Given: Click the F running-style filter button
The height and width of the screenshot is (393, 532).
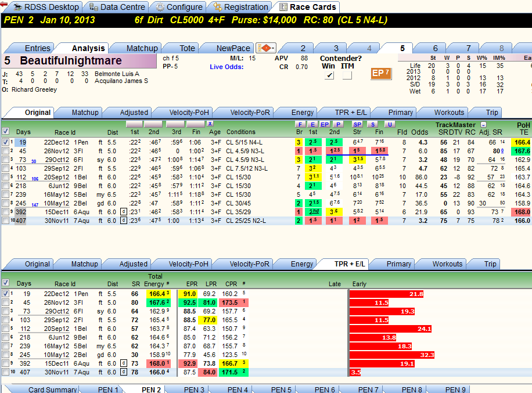Looking at the screenshot, I should point(300,124).
